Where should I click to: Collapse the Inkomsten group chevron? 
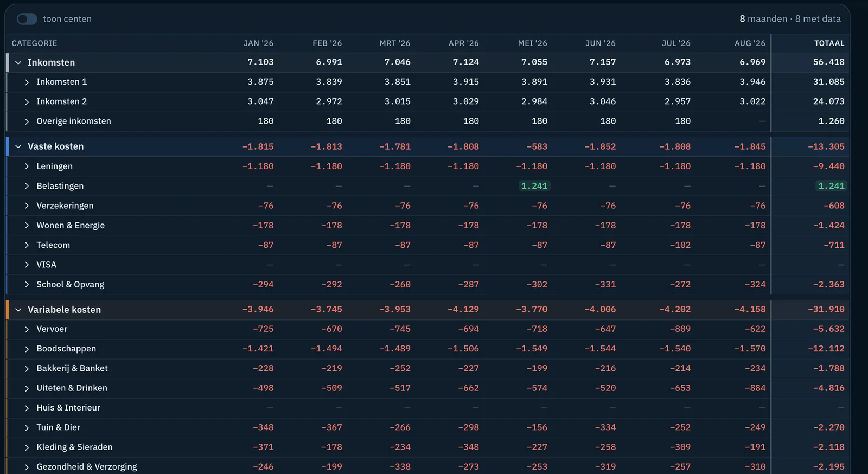(x=18, y=63)
